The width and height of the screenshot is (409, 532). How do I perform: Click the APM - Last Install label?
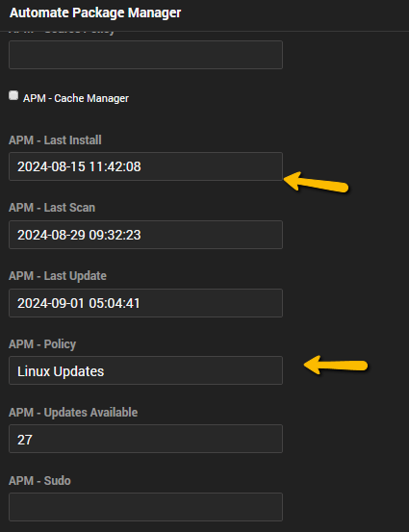55,140
